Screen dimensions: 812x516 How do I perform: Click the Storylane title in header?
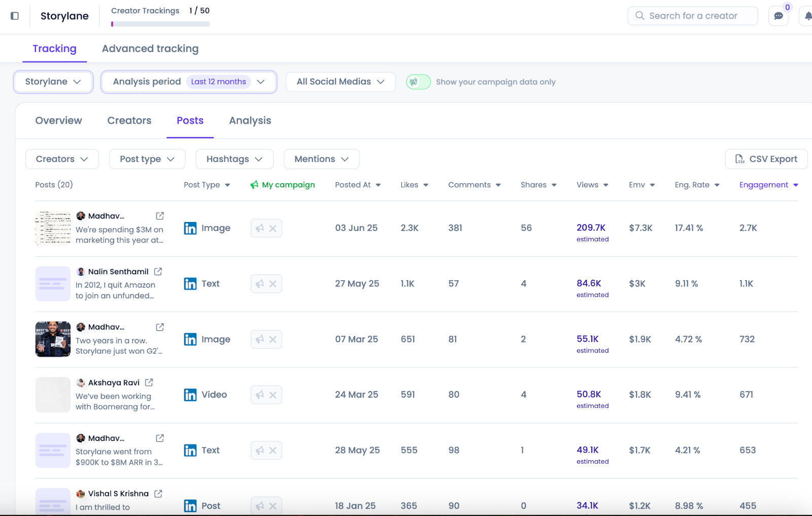click(x=64, y=16)
